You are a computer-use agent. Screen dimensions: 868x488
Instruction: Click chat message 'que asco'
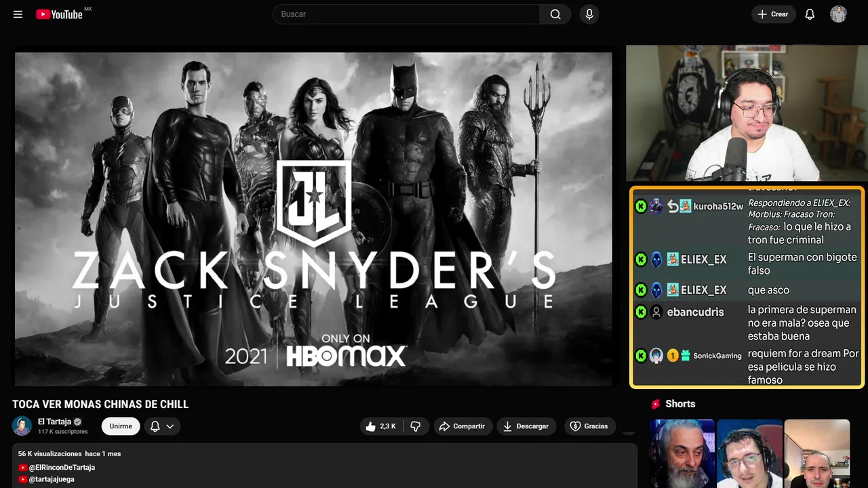pos(768,290)
